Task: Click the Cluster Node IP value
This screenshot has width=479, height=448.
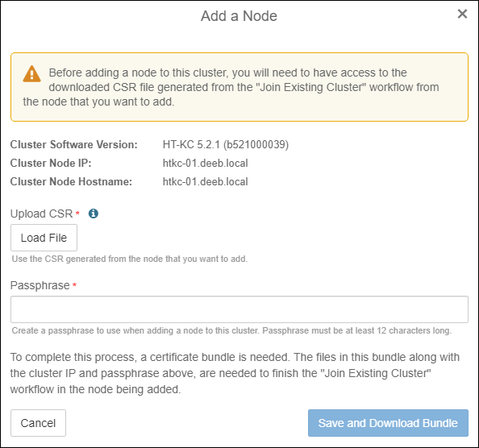Action: tap(206, 164)
